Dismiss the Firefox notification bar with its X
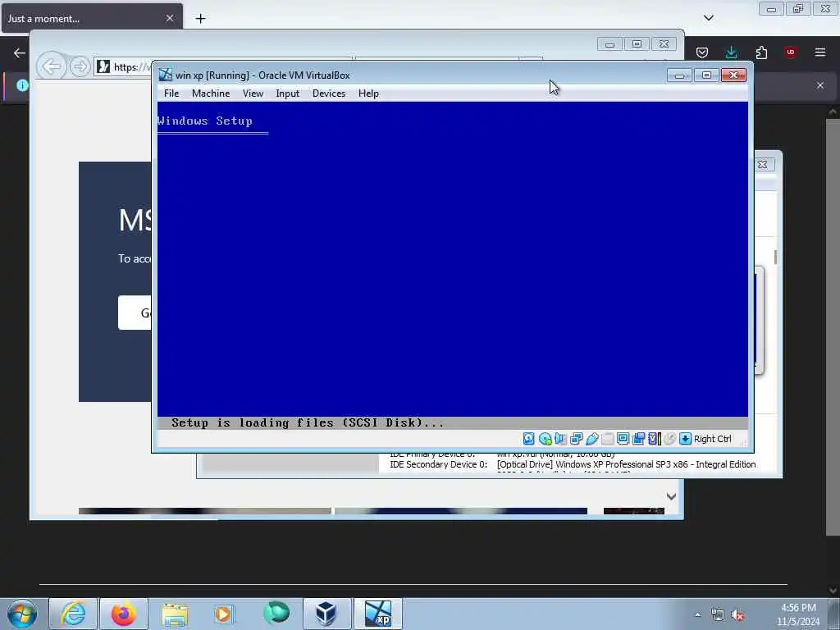The height and width of the screenshot is (630, 840). pos(820,85)
